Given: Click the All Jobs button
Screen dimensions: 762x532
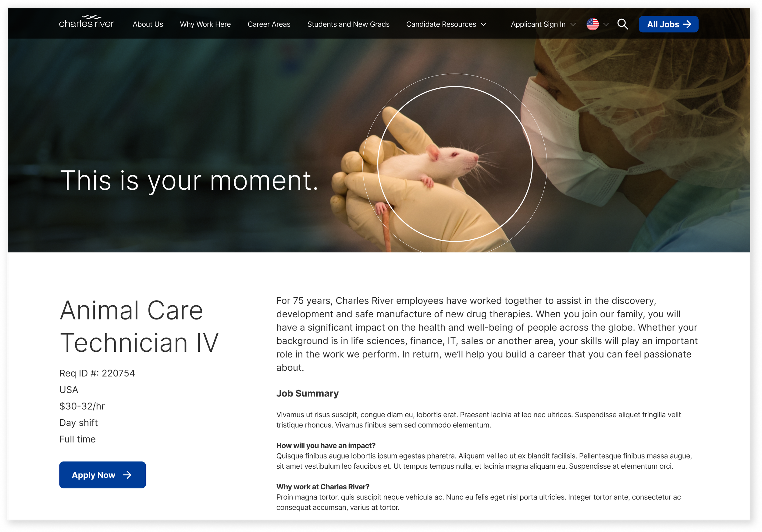Looking at the screenshot, I should pyautogui.click(x=668, y=24).
